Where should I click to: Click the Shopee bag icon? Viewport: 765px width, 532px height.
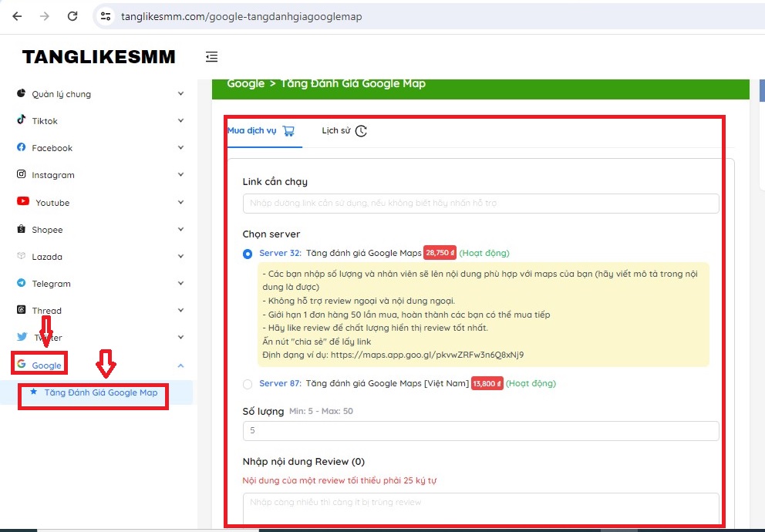click(21, 228)
